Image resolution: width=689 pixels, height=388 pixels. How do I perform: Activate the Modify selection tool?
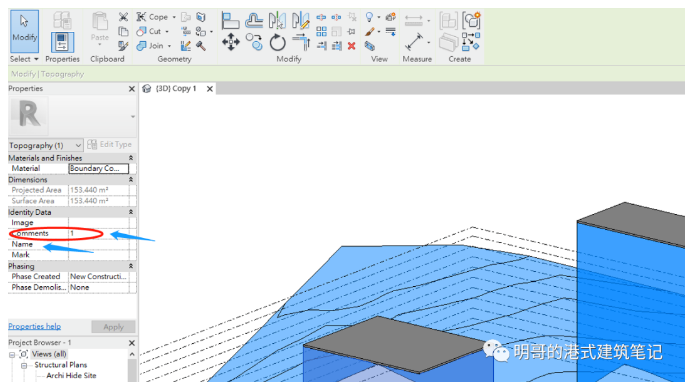point(24,31)
